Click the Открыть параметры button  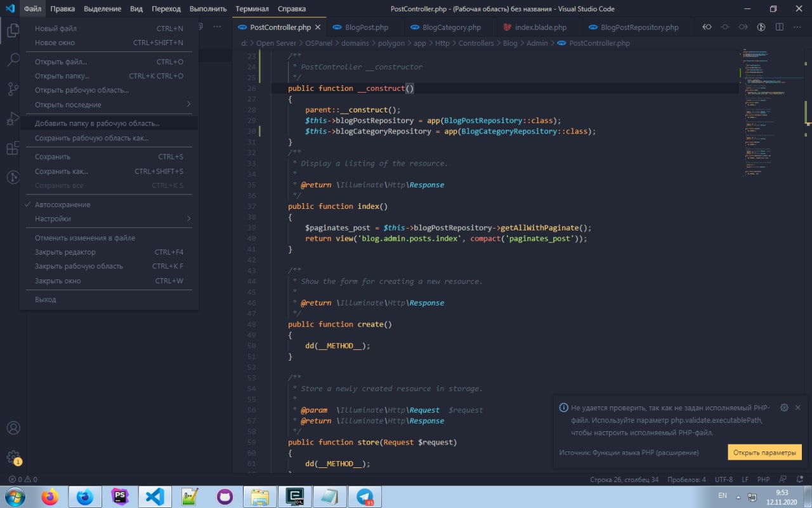tap(764, 453)
